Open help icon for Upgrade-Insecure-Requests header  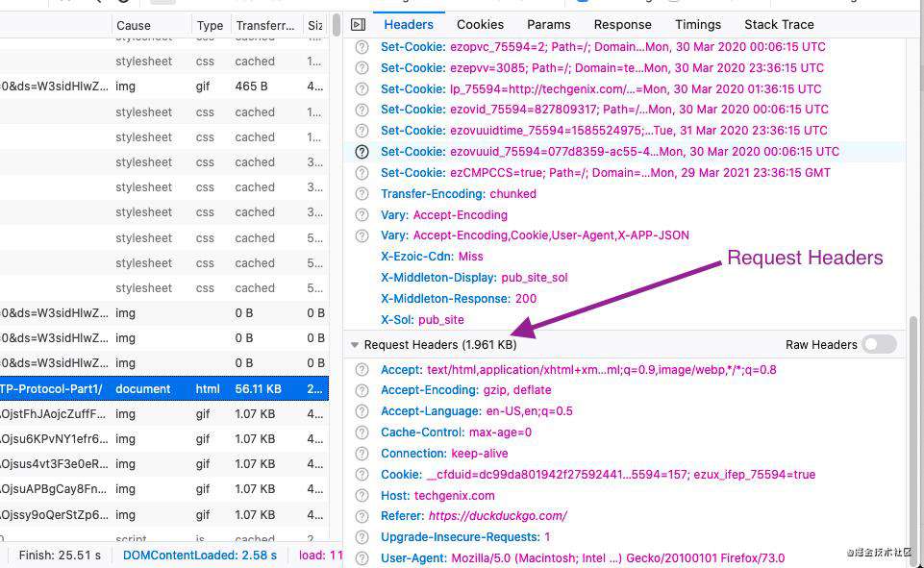362,537
